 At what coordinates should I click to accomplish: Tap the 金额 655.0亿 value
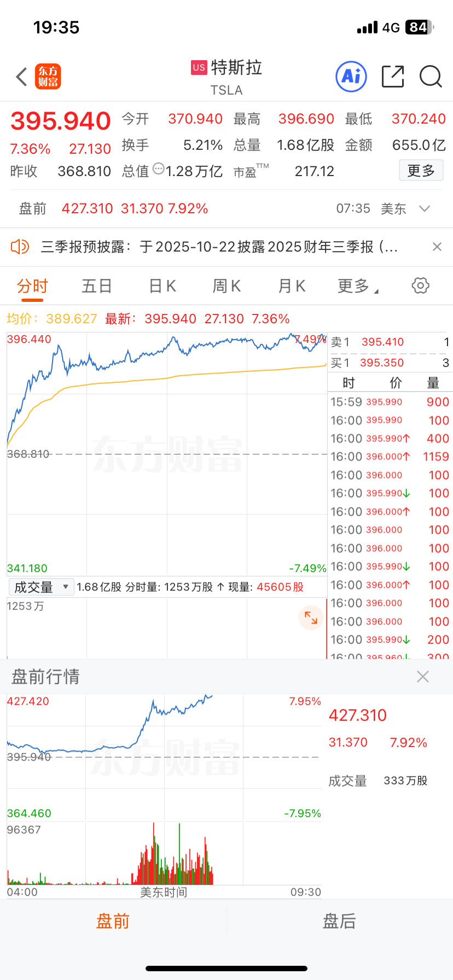tap(419, 145)
